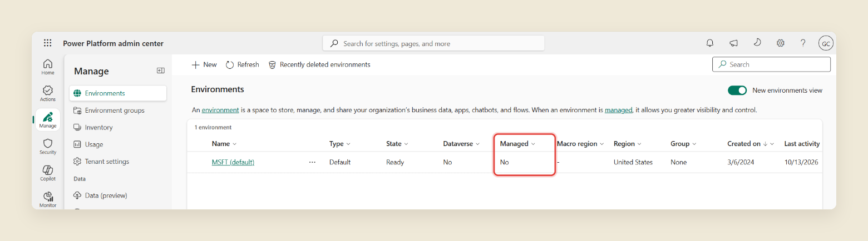
Task: Open the Group column dropdown
Action: 694,144
